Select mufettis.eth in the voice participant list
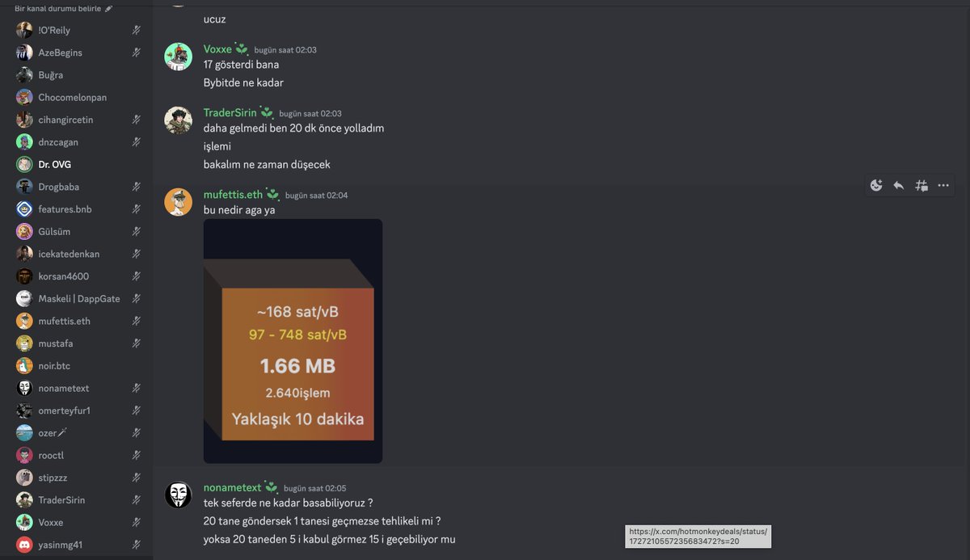 78,321
